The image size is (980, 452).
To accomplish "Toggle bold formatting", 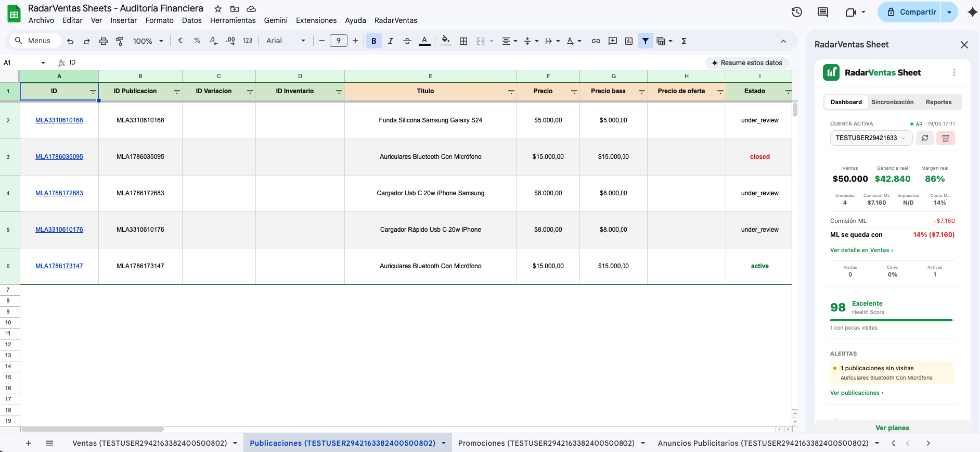I will point(374,41).
